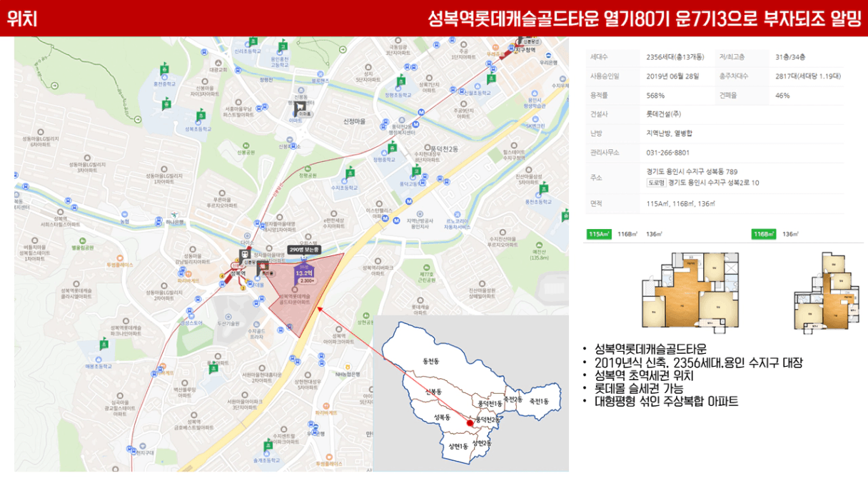The height and width of the screenshot is (488, 868).
Task: Click the 성복역 subway station icon
Action: coord(245,254)
